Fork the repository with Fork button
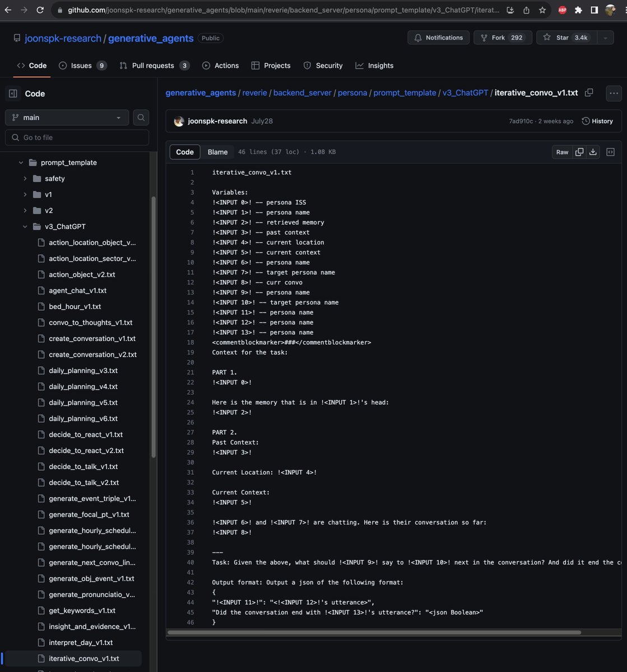The image size is (627, 672). pyautogui.click(x=503, y=38)
